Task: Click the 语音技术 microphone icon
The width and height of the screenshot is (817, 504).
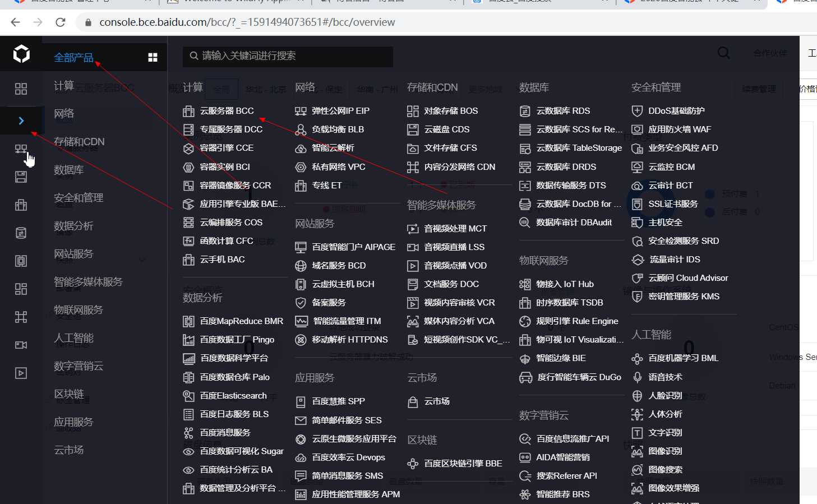Action: 637,377
